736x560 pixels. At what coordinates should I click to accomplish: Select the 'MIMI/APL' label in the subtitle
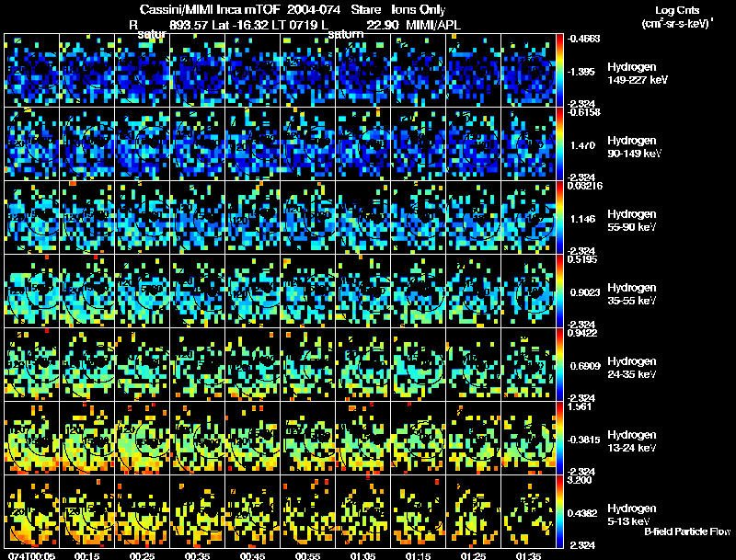433,25
